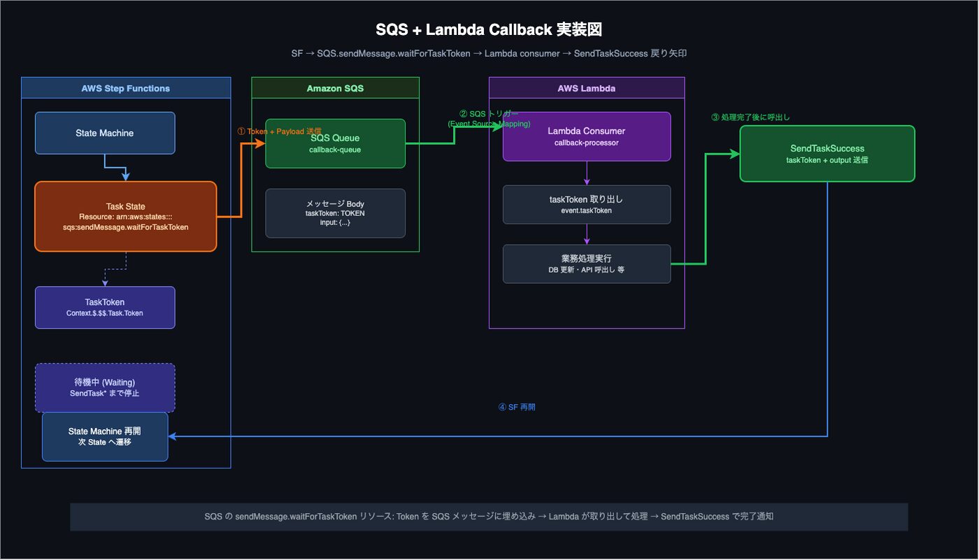Click the input: {...} line
Screen dimensions: 979x560
tap(335, 222)
